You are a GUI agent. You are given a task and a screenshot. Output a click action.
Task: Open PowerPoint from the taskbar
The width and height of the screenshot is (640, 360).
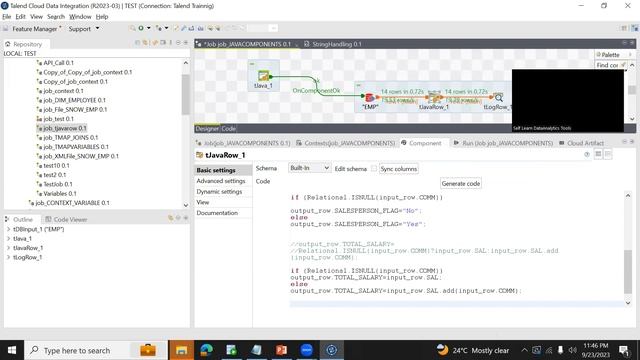281,350
